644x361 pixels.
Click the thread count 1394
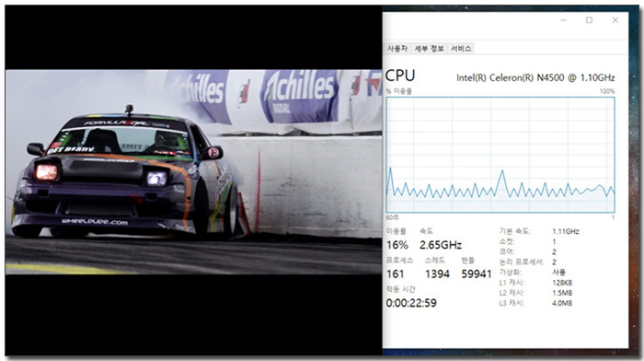437,274
